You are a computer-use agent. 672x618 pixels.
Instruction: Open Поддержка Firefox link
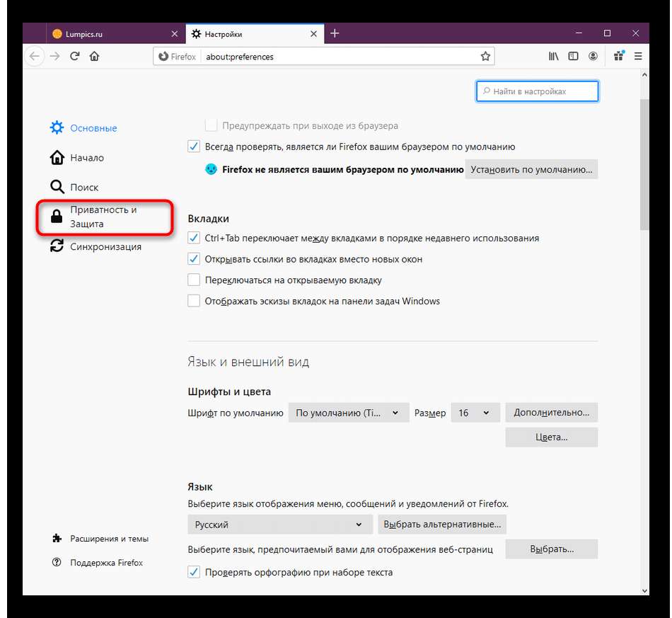coord(106,563)
